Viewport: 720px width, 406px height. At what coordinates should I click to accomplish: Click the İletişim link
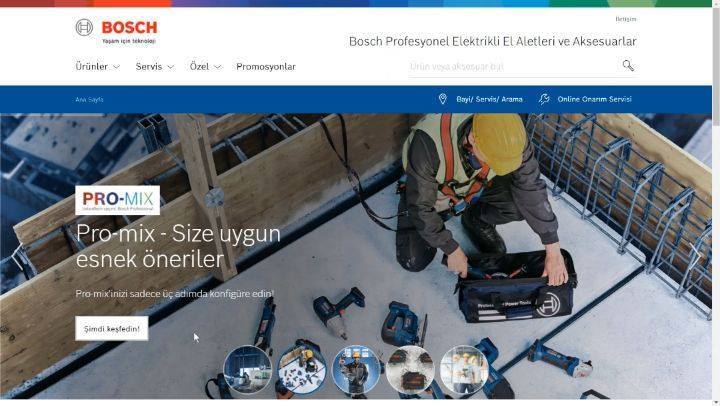[x=626, y=19]
